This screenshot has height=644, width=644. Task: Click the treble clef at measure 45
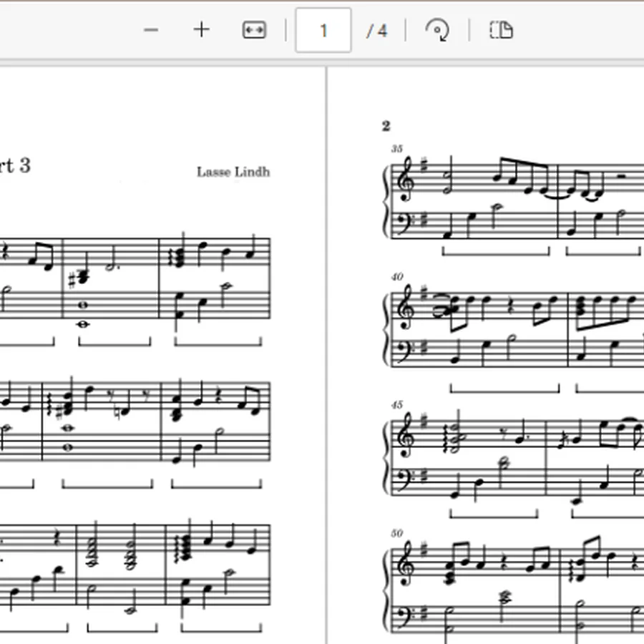[x=406, y=436]
